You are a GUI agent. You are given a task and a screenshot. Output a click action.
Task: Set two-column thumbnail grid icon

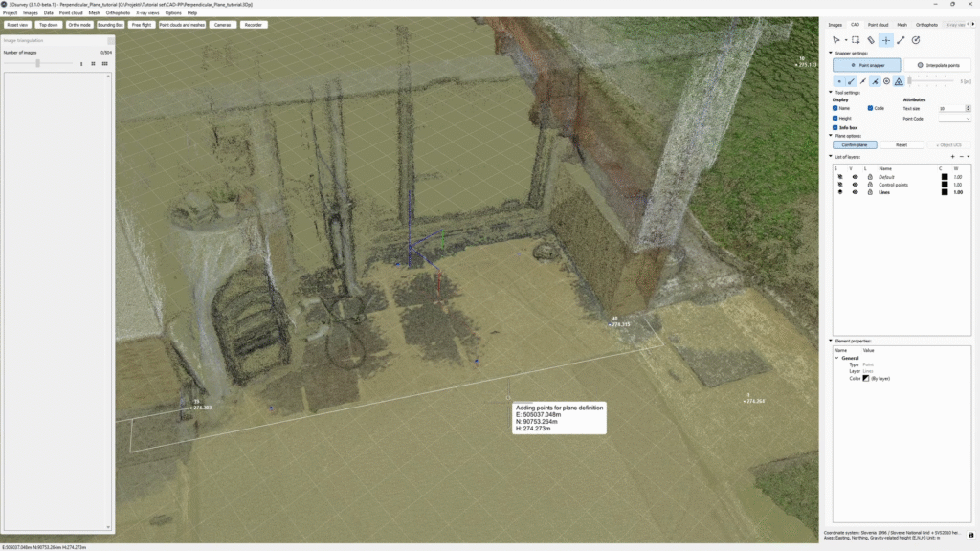[x=93, y=64]
